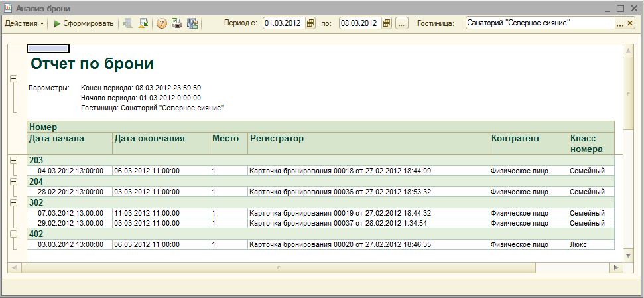Open calendar picker for period start date

tap(311, 23)
